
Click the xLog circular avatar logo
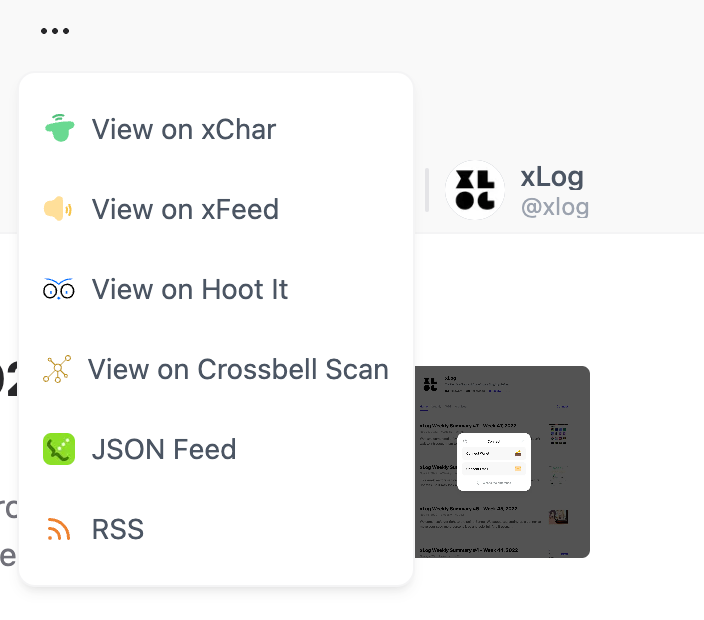click(475, 190)
